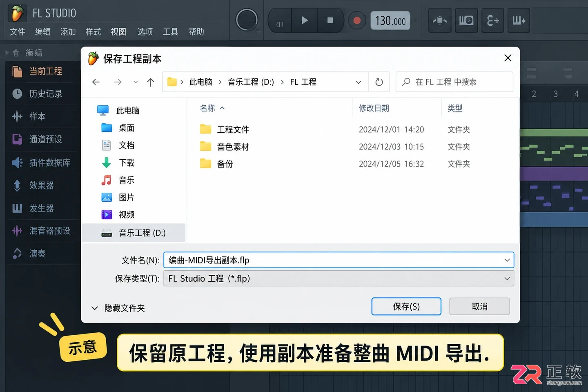Screen dimensions: 588x392
Task: Open the 视图 menu
Action: point(119,32)
